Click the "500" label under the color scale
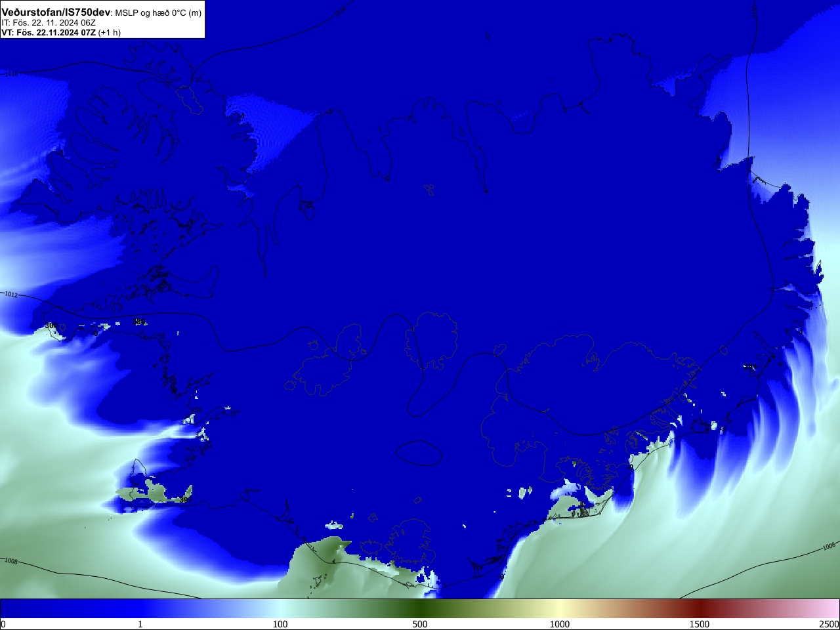Image resolution: width=840 pixels, height=630 pixels. (420, 624)
